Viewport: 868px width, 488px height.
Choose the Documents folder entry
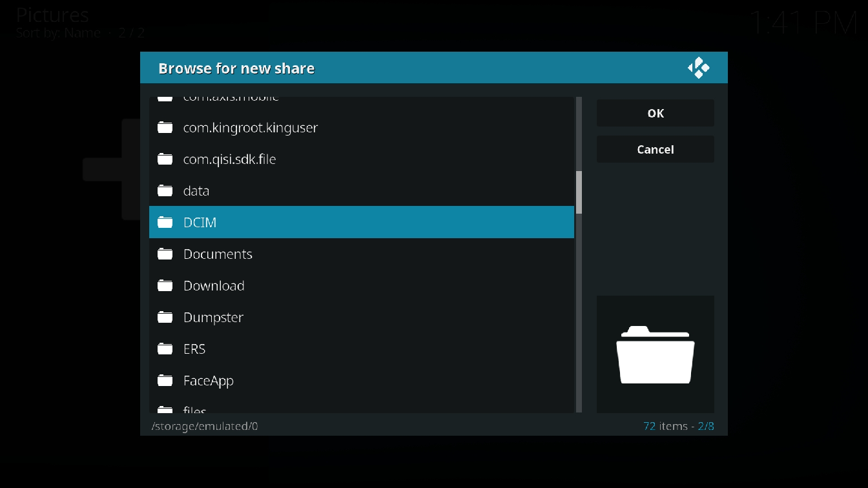(362, 254)
